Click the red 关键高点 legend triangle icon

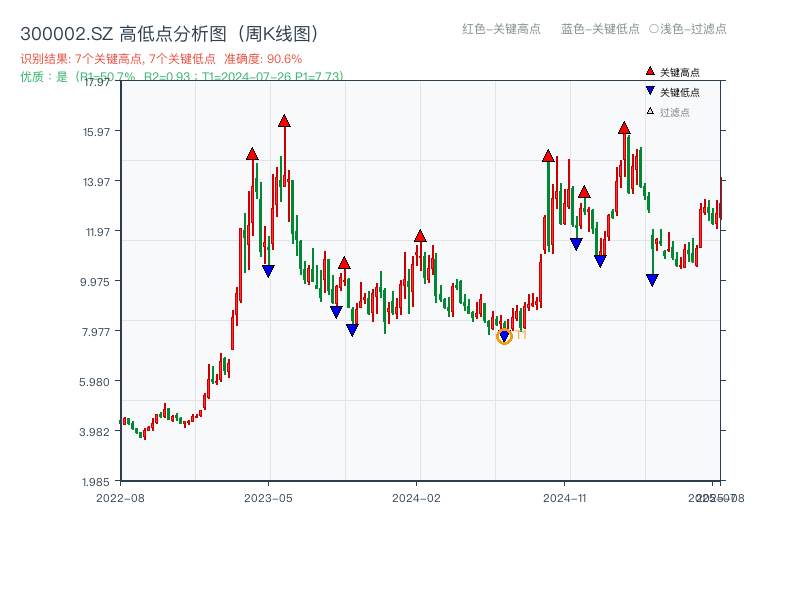648,71
